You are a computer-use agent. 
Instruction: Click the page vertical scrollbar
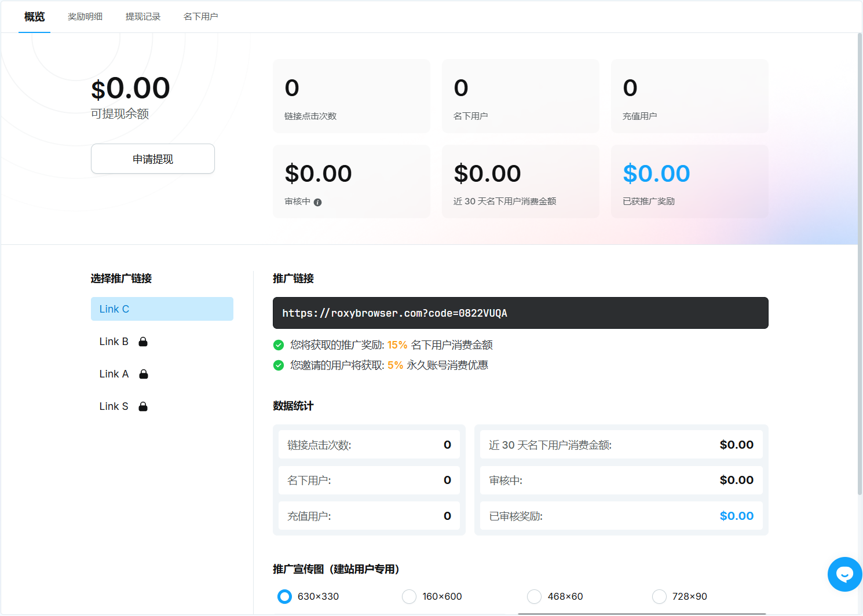click(860, 264)
